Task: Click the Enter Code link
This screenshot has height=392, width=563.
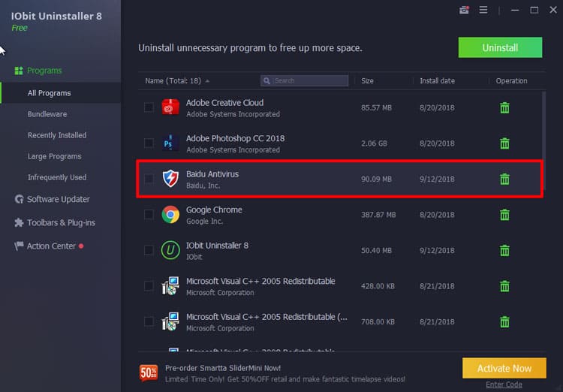Action: click(504, 384)
